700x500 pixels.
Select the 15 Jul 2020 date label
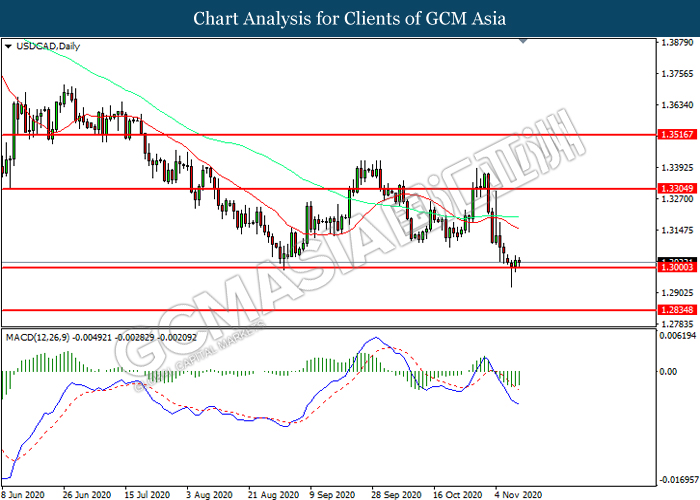pyautogui.click(x=148, y=494)
